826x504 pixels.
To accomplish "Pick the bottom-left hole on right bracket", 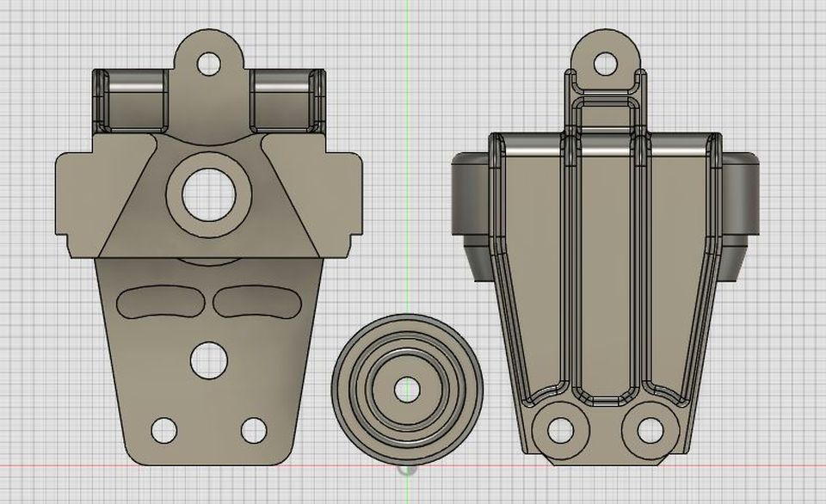I will [561, 428].
